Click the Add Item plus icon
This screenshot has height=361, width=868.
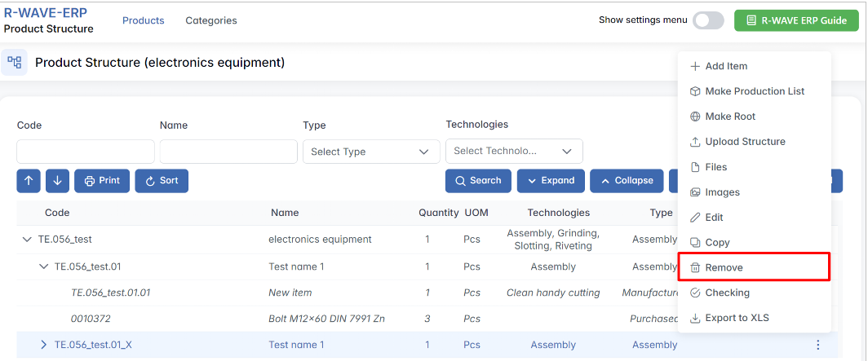click(695, 66)
